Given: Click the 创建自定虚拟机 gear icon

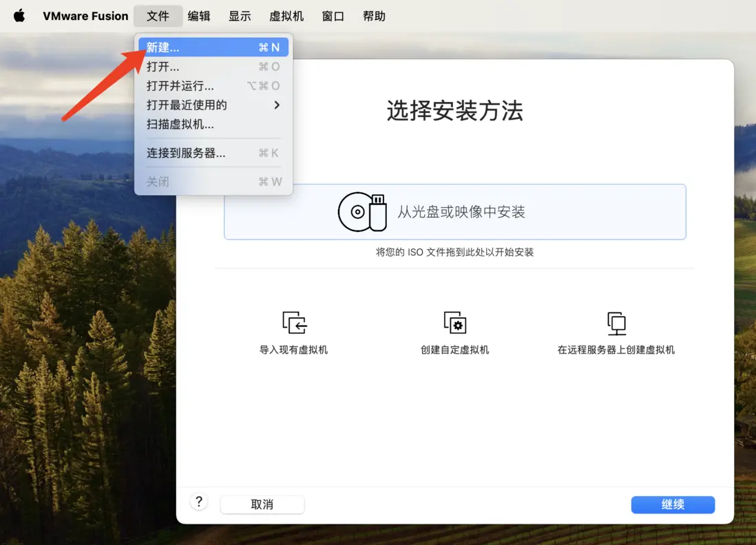Looking at the screenshot, I should point(454,322).
